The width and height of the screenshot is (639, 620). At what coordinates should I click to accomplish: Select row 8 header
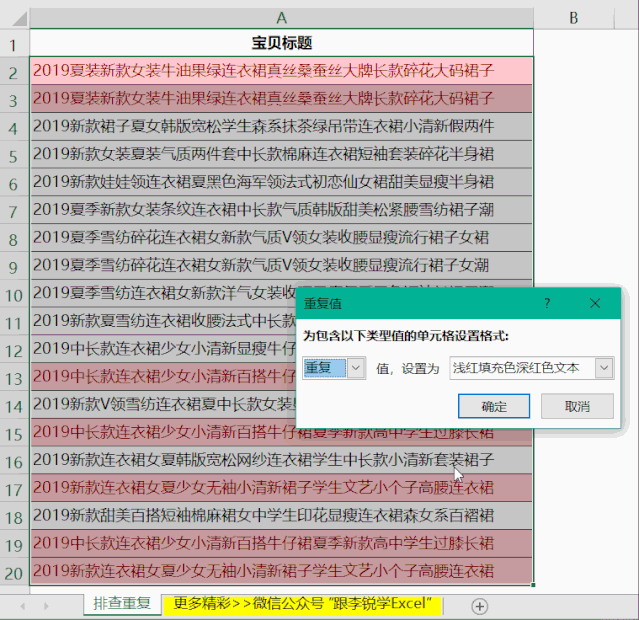pos(14,239)
